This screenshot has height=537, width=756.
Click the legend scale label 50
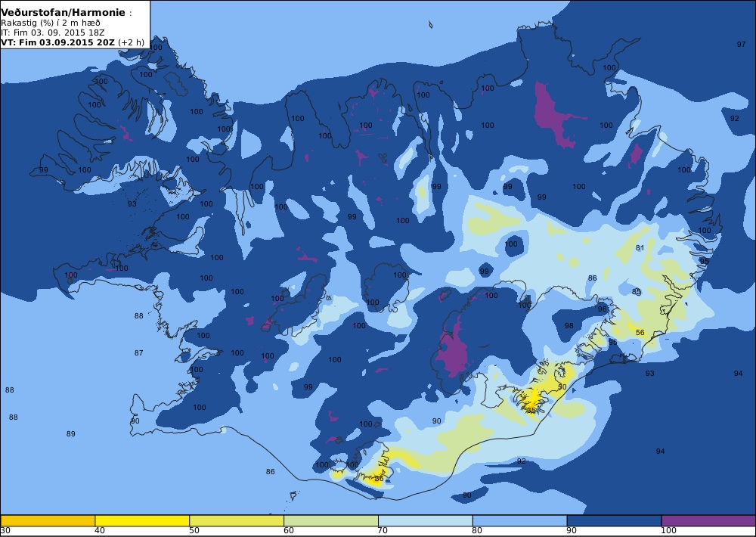tap(194, 531)
